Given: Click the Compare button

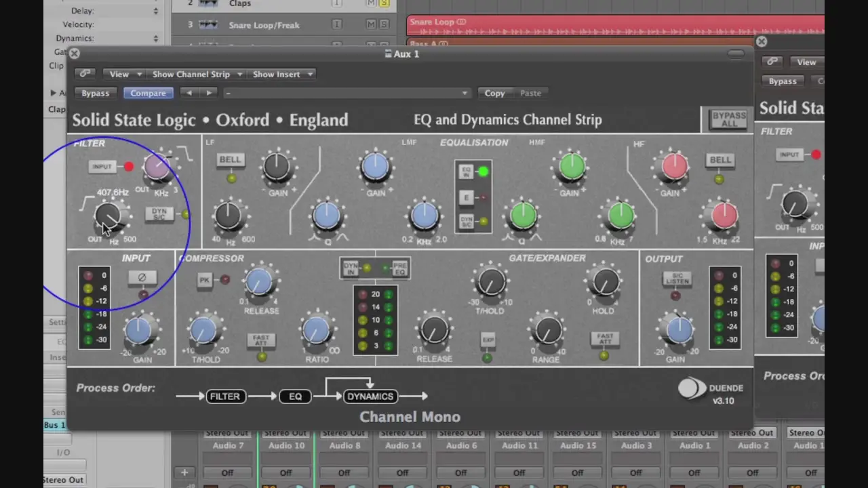Looking at the screenshot, I should (x=148, y=93).
